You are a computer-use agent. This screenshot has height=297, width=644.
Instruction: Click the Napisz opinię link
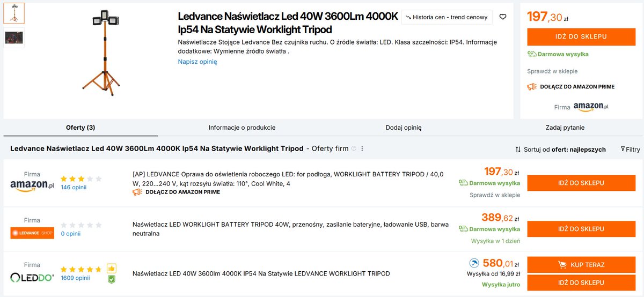(x=197, y=62)
